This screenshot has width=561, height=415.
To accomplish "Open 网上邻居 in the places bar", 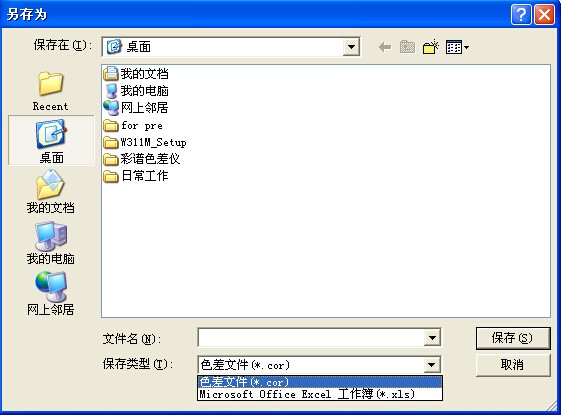I will (50, 294).
